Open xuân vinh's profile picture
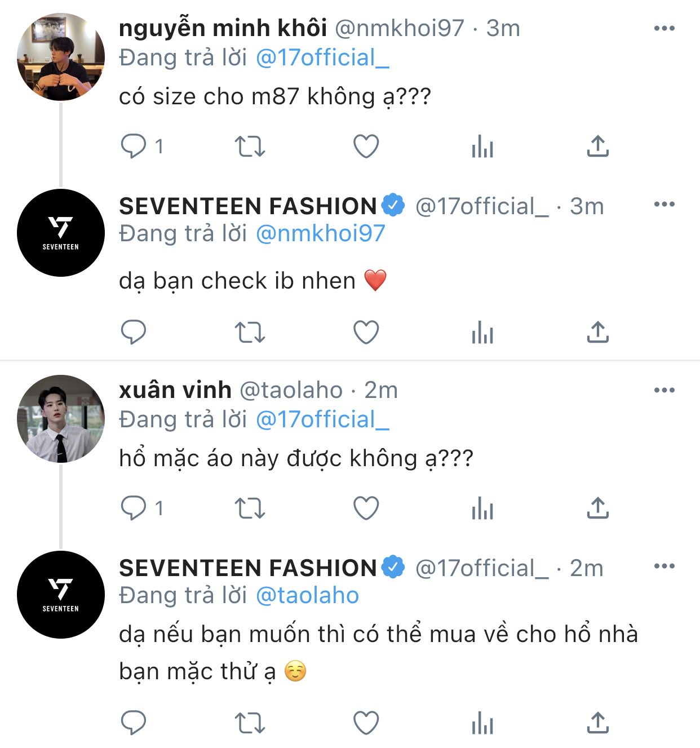This screenshot has height=748, width=700. tap(61, 419)
